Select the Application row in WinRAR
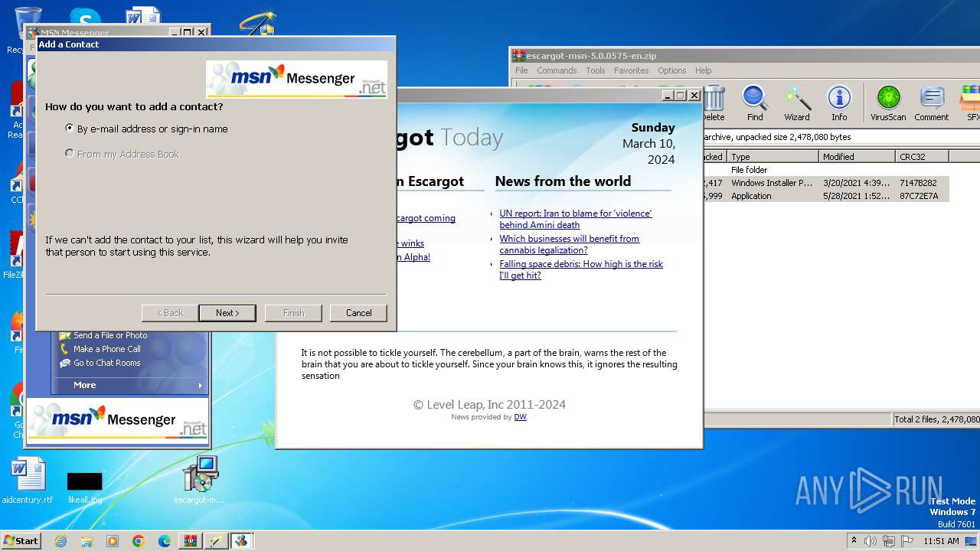 (826, 196)
